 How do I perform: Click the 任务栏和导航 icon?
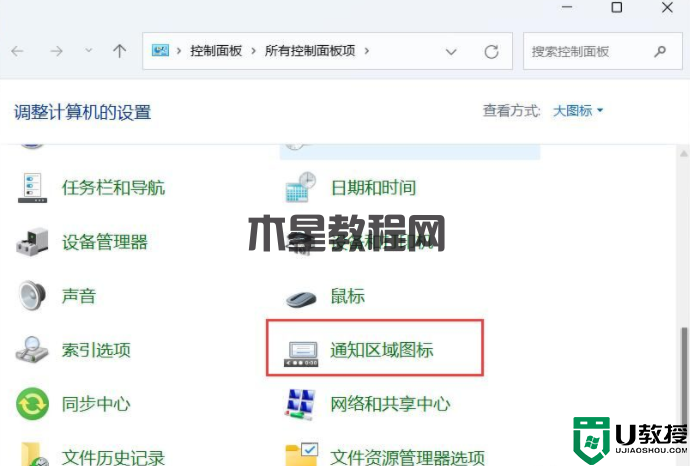point(32,188)
